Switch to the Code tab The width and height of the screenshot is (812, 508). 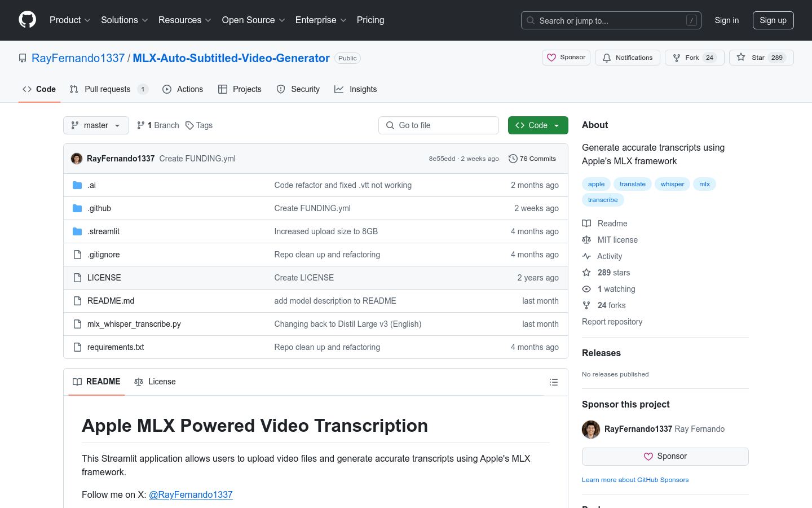click(x=39, y=89)
